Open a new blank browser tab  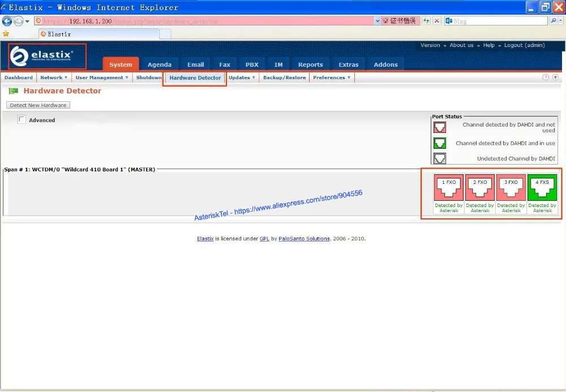(x=165, y=35)
